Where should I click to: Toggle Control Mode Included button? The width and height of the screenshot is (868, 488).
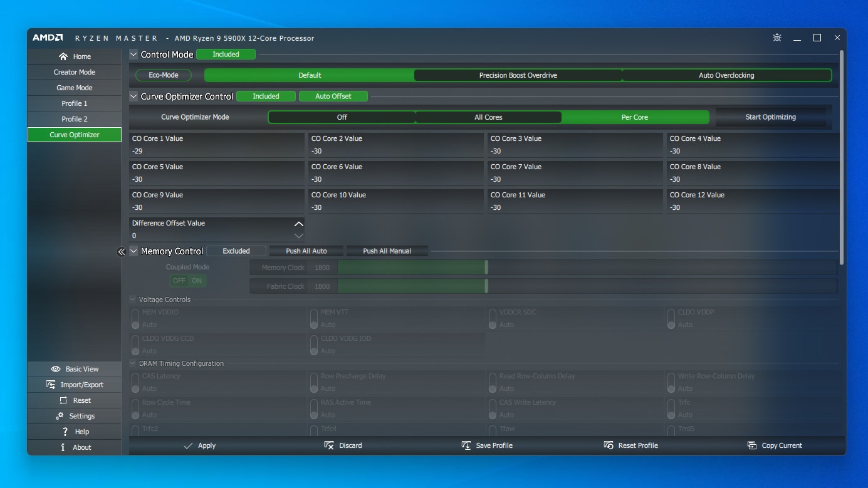[226, 55]
